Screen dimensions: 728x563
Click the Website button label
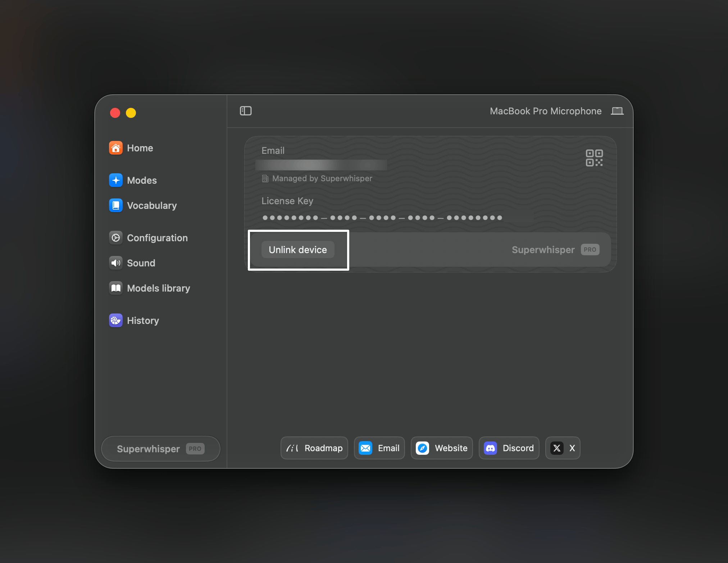tap(451, 448)
